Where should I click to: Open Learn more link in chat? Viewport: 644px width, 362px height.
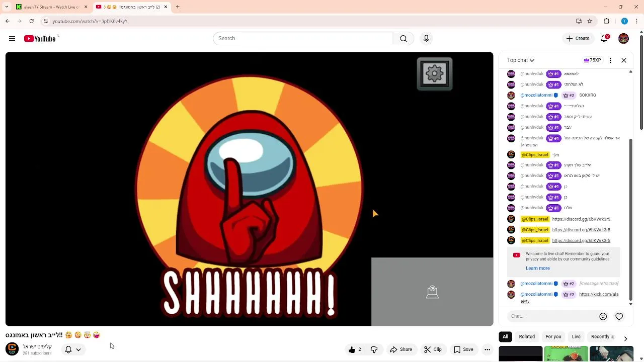point(538,268)
